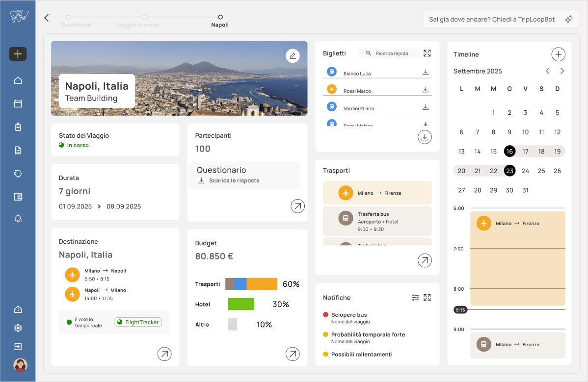Download Bianco Luca's ticket
Screen dimensions: 588x382
tap(426, 72)
